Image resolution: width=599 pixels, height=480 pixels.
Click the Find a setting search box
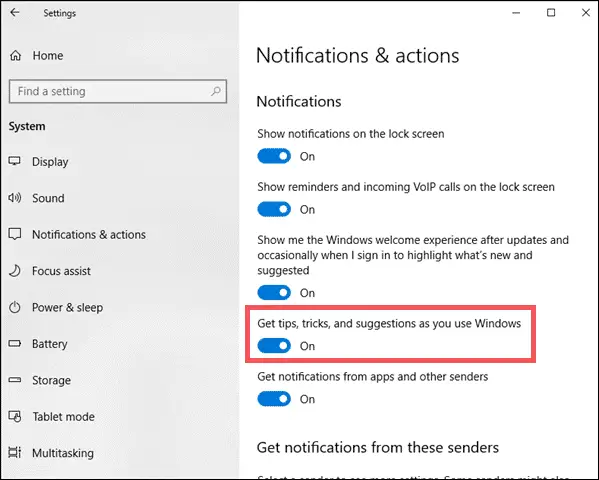pyautogui.click(x=118, y=91)
